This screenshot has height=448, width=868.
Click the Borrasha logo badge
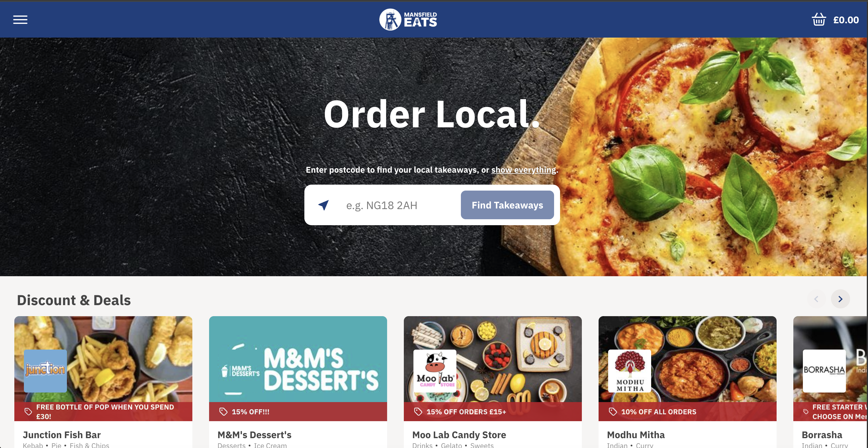824,371
